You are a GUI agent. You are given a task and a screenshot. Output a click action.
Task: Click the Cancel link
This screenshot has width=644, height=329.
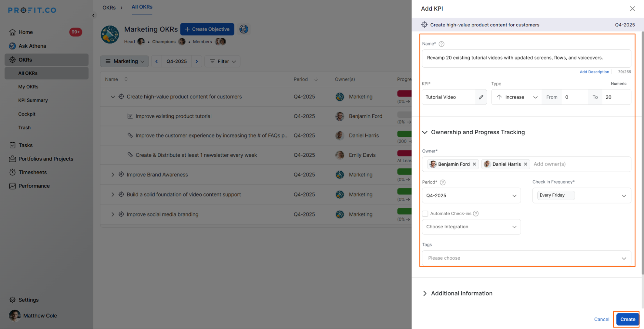pyautogui.click(x=601, y=319)
